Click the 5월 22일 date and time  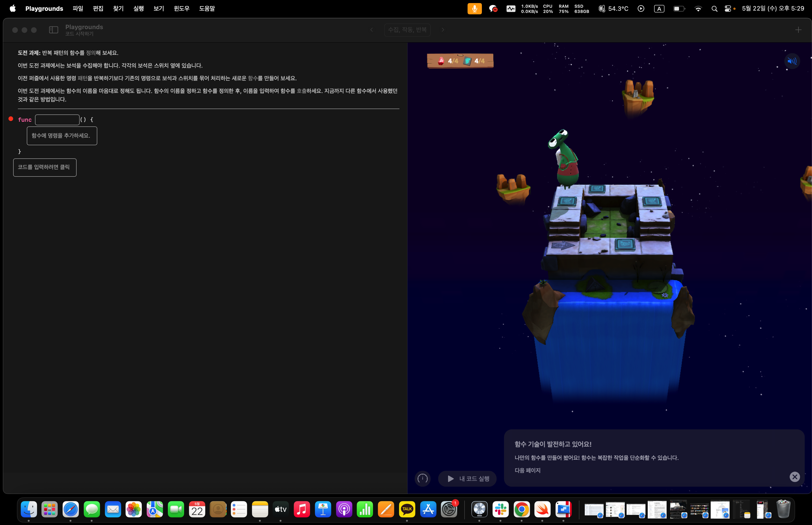[x=773, y=8]
